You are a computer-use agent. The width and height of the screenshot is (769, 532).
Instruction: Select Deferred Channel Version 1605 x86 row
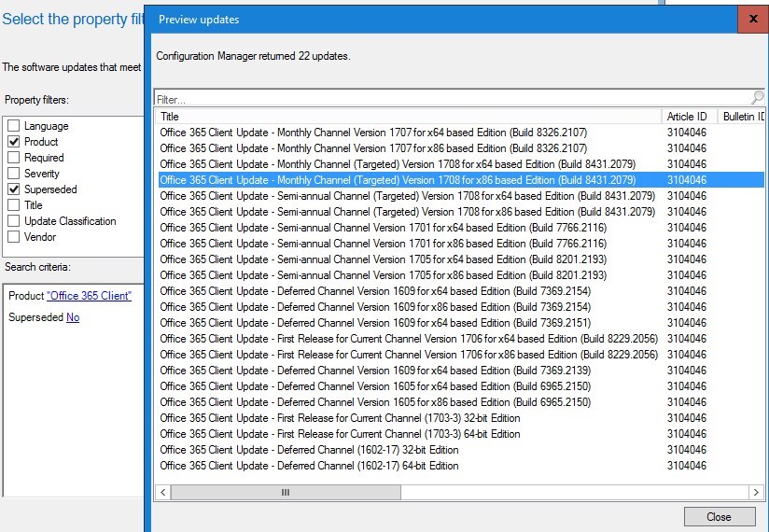click(x=461, y=402)
